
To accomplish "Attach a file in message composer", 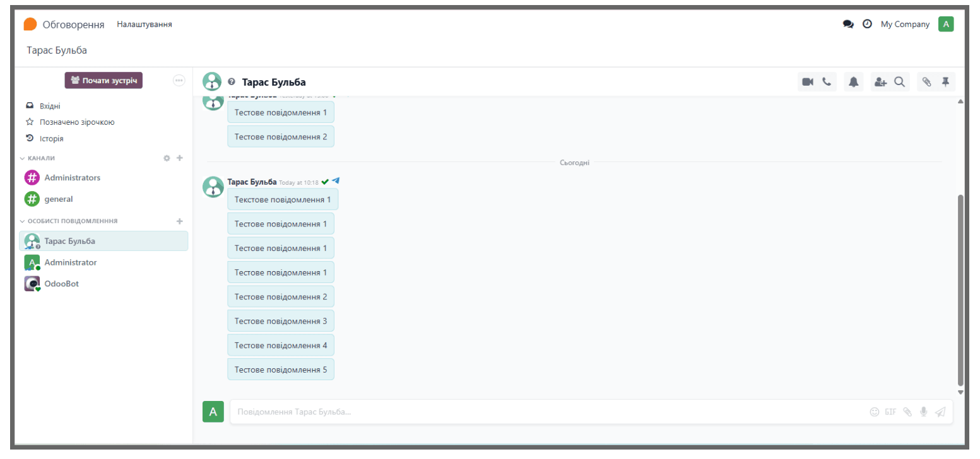I will tap(907, 412).
